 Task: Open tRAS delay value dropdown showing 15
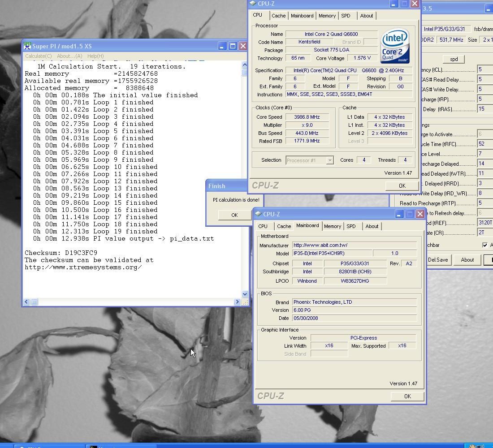(485, 109)
